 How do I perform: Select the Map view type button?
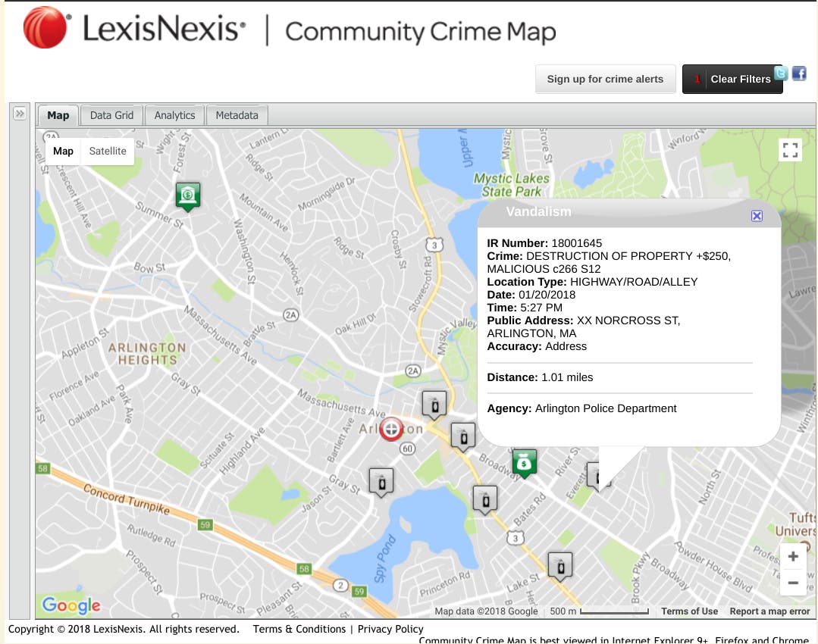click(x=64, y=152)
